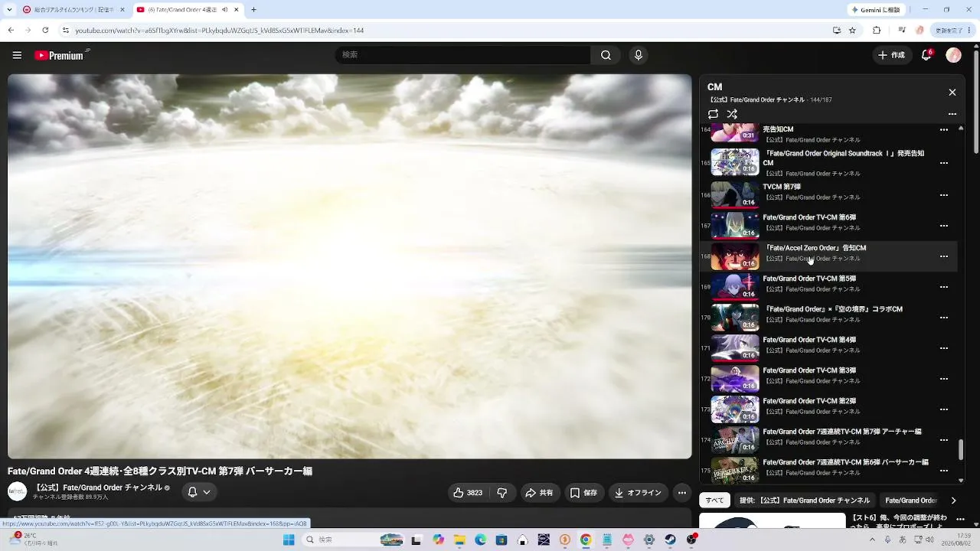Image resolution: width=980 pixels, height=551 pixels.
Task: Open more actions under the video
Action: (681, 493)
